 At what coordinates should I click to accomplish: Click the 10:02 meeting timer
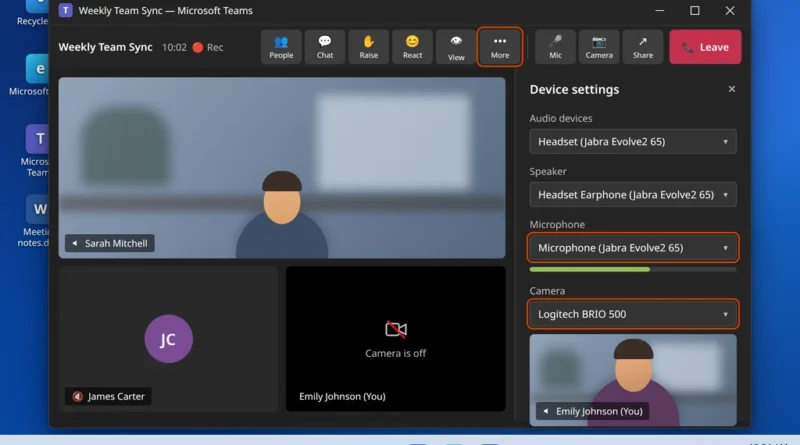[174, 47]
